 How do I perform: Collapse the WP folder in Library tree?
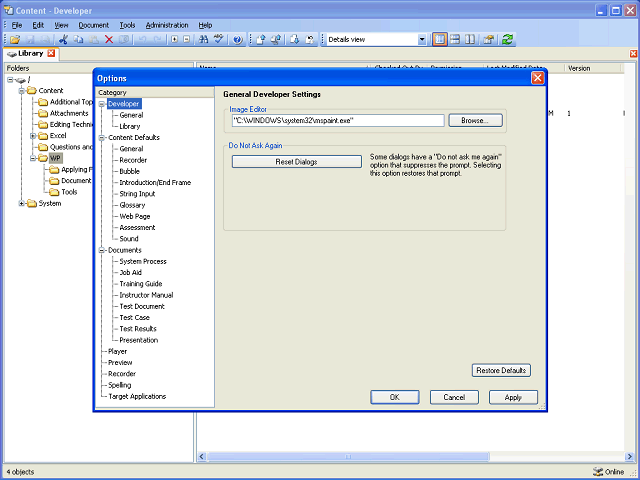pyautogui.click(x=33, y=158)
